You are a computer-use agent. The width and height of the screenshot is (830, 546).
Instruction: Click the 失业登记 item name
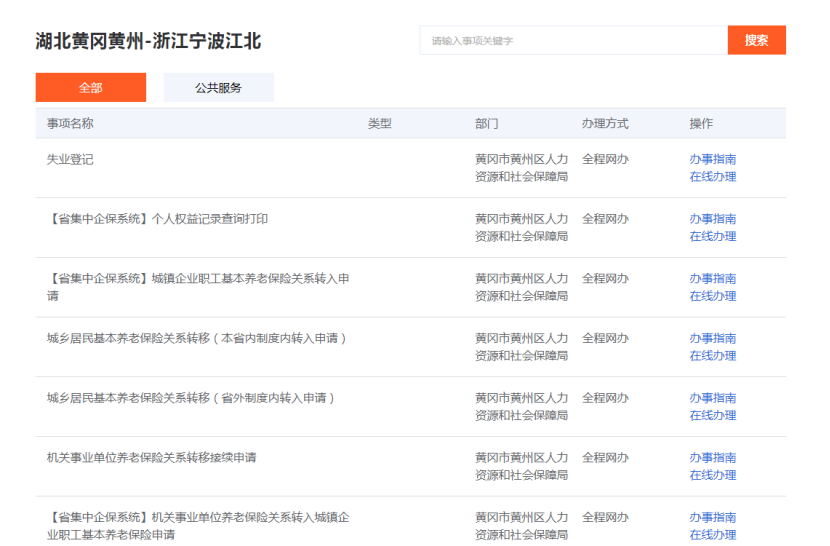(x=70, y=159)
